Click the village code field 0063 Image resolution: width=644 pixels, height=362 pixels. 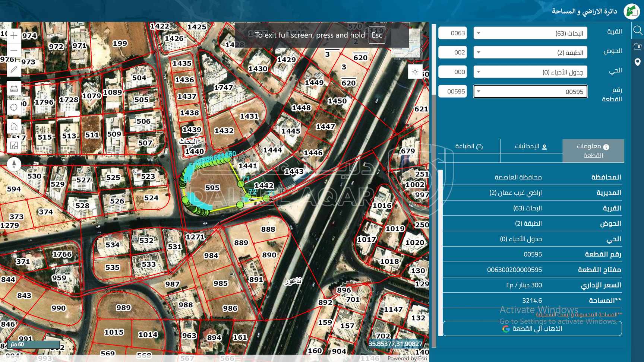coord(453,33)
